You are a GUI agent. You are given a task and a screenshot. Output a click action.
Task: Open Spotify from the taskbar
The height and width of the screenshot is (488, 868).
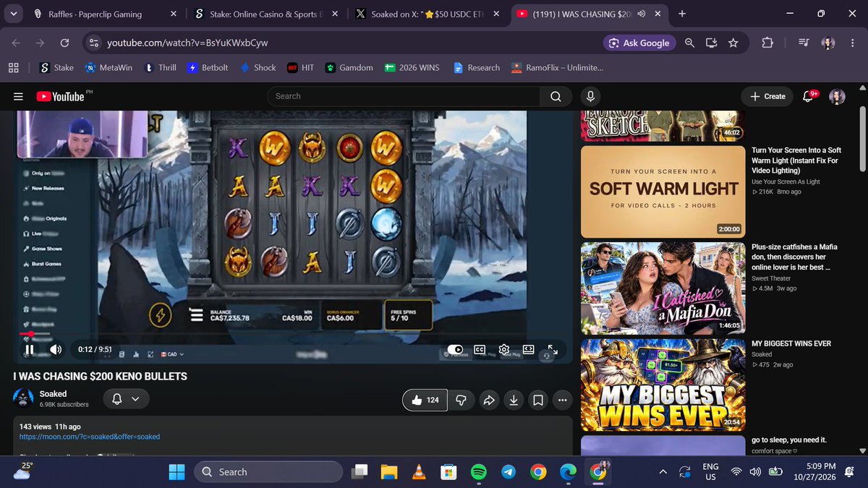point(479,472)
